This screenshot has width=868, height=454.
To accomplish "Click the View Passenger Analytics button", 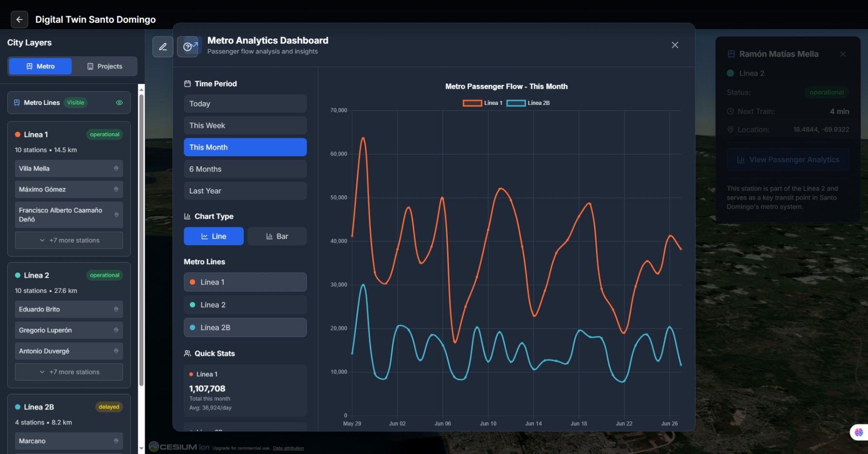I will pos(787,159).
